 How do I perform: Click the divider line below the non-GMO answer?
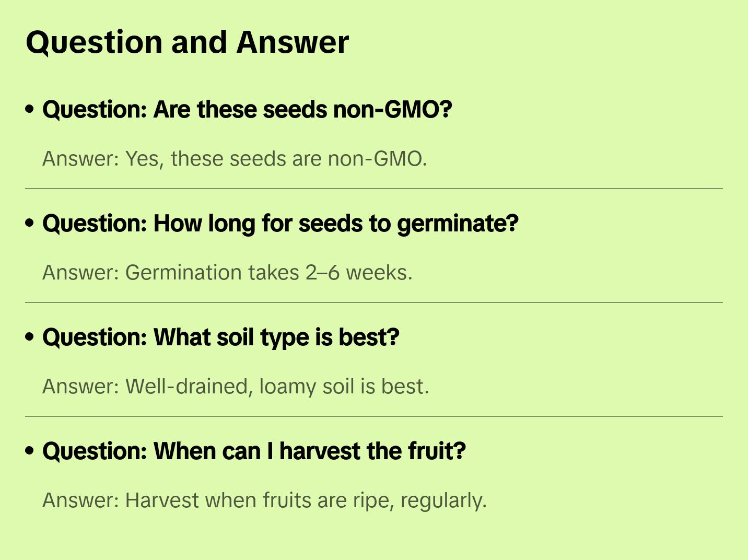tap(374, 189)
